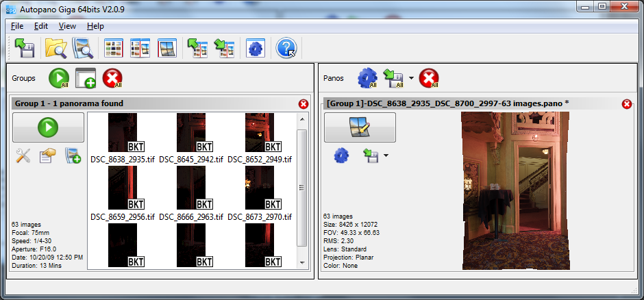Click the thumbnail list scrollbar handle
Screen dimensions: 644x300
click(302, 188)
